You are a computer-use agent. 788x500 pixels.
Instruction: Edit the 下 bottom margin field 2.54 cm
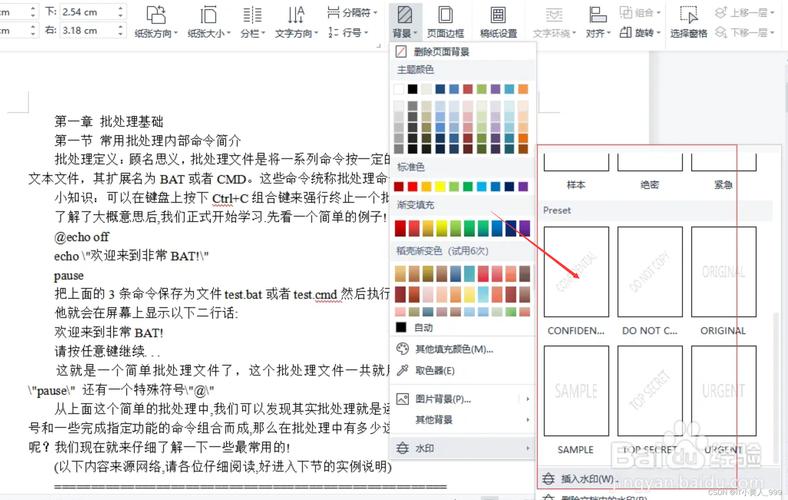point(88,12)
